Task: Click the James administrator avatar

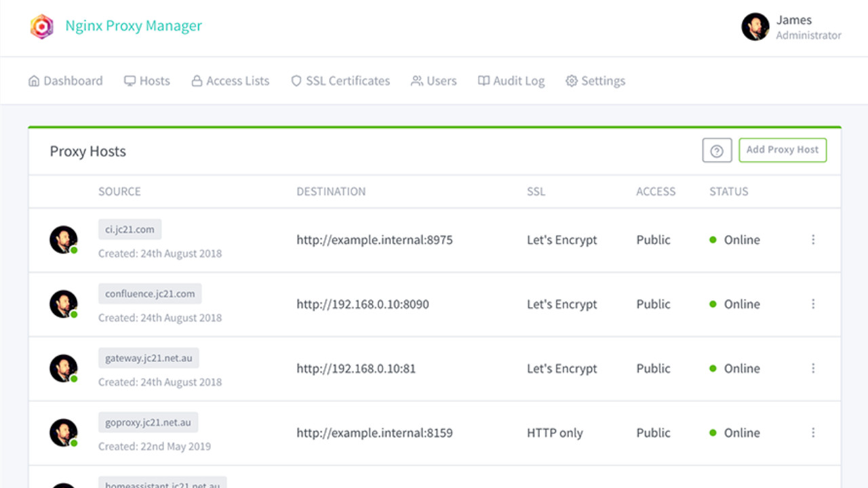Action: (755, 27)
